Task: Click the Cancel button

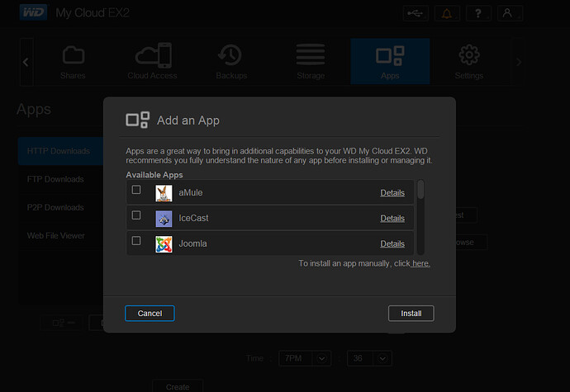Action: (x=150, y=313)
